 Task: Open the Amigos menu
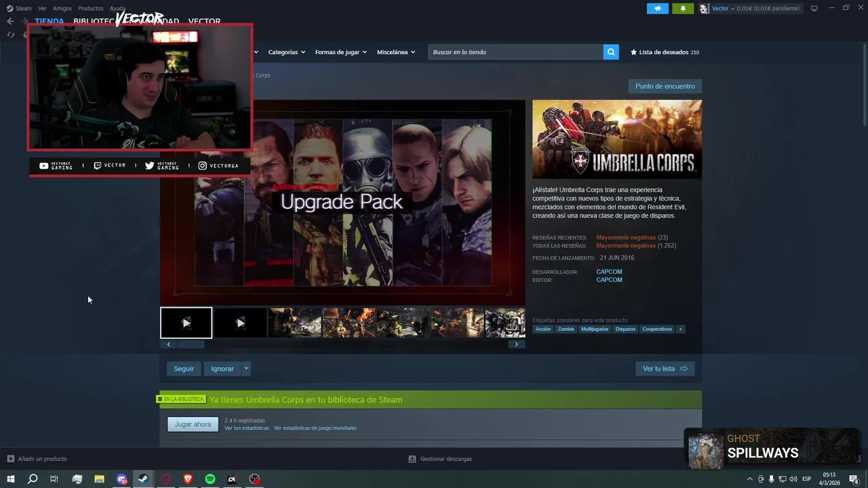(62, 8)
